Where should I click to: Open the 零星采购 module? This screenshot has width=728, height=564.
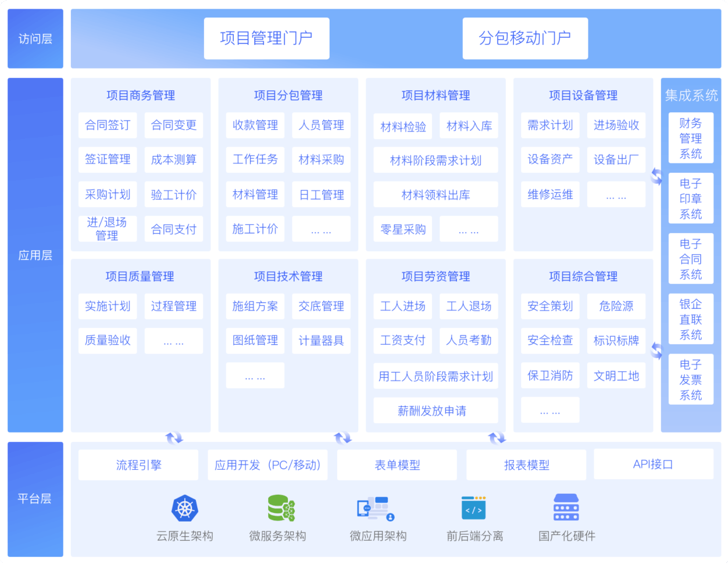click(403, 229)
